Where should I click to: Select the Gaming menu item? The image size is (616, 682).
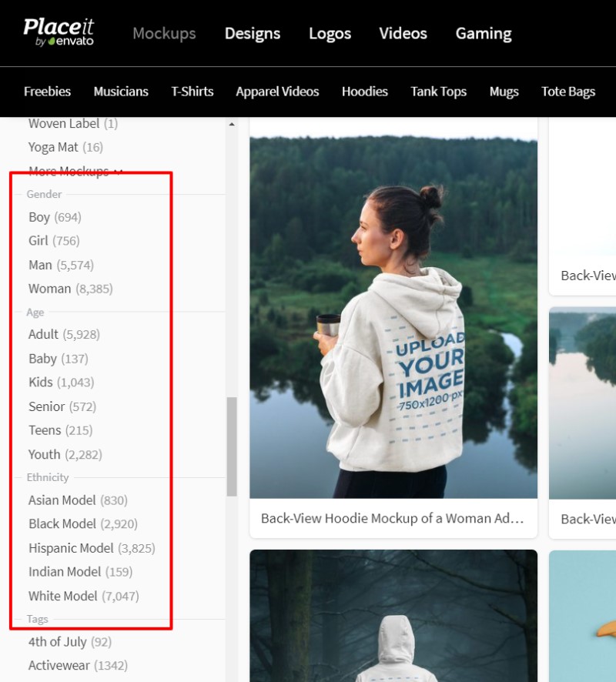pos(484,34)
